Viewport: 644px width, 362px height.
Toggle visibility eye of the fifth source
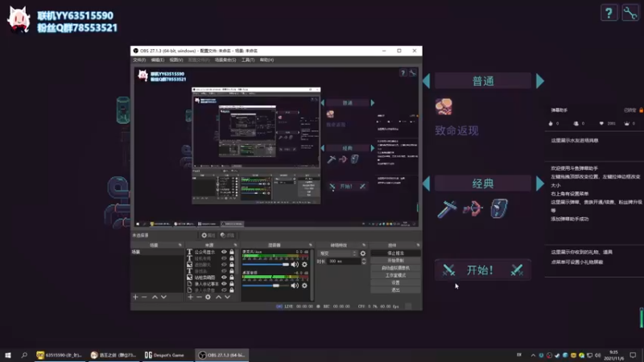click(x=224, y=278)
